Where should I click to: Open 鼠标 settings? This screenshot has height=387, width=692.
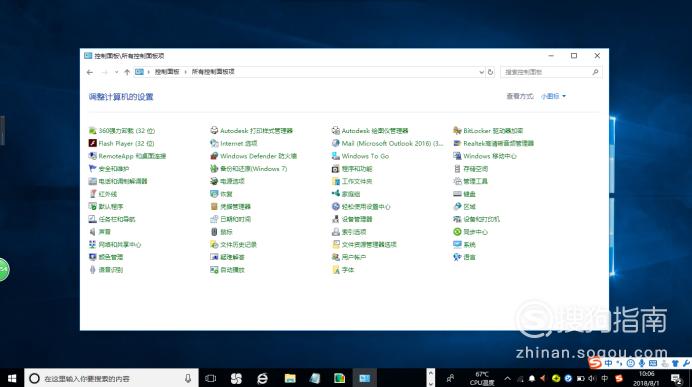coord(221,232)
